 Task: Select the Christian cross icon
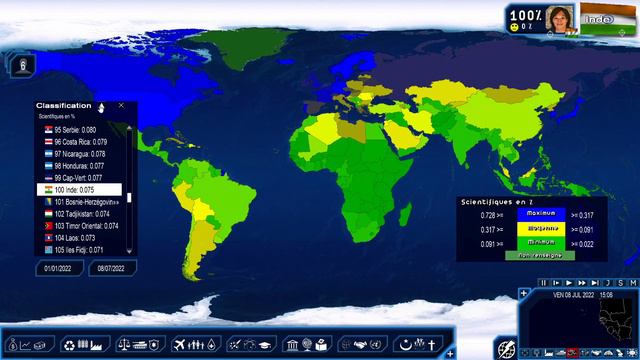(432, 345)
